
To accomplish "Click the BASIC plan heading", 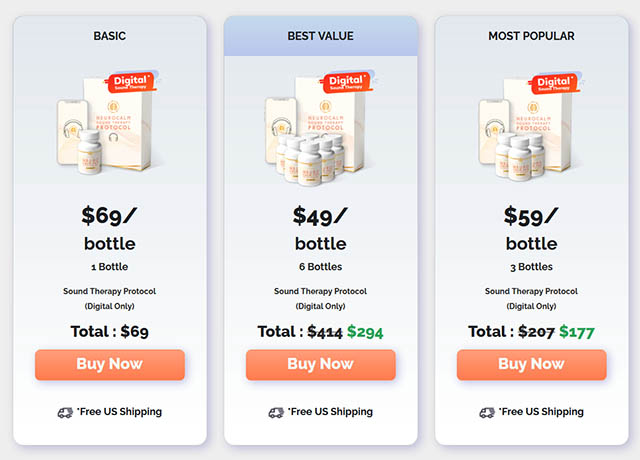I will (x=110, y=36).
